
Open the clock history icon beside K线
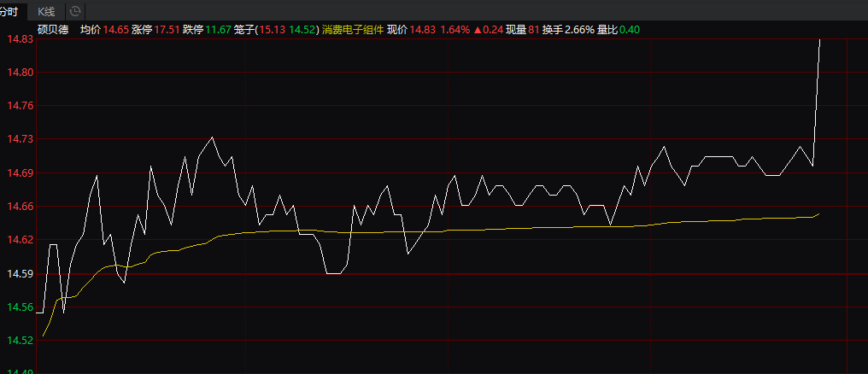75,11
